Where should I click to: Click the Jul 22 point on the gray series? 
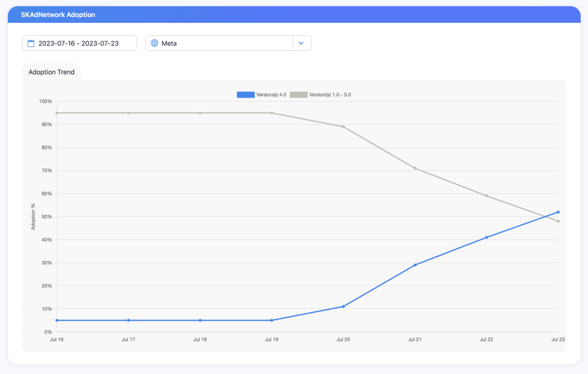[487, 195]
